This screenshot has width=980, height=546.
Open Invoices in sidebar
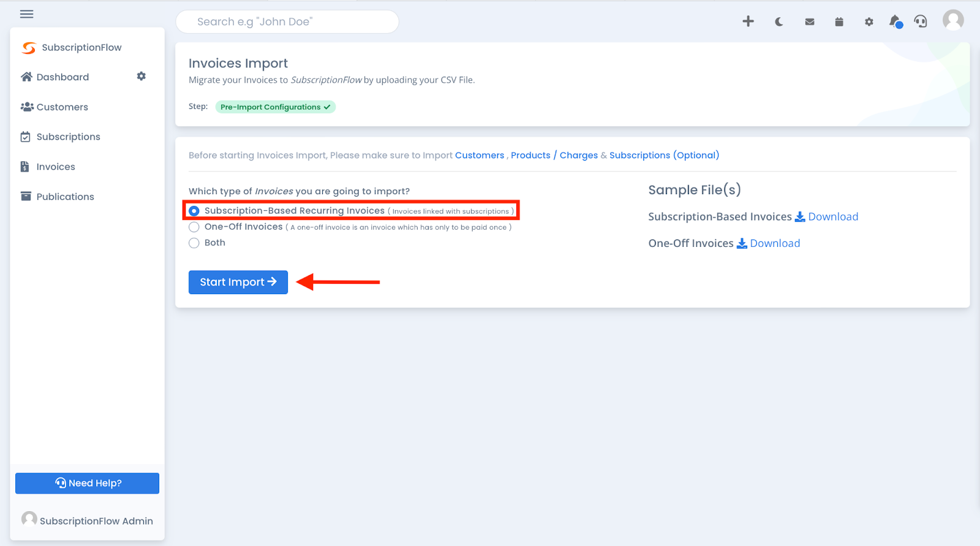click(56, 167)
